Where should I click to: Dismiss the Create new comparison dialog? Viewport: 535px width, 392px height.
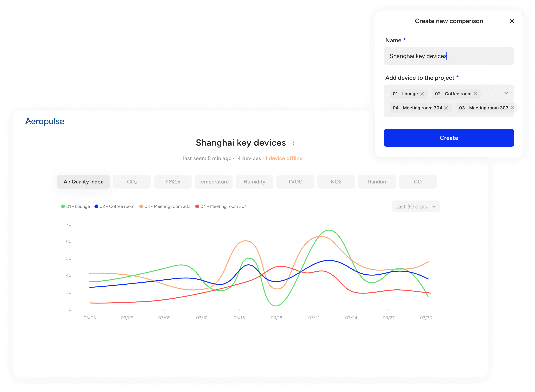(512, 21)
